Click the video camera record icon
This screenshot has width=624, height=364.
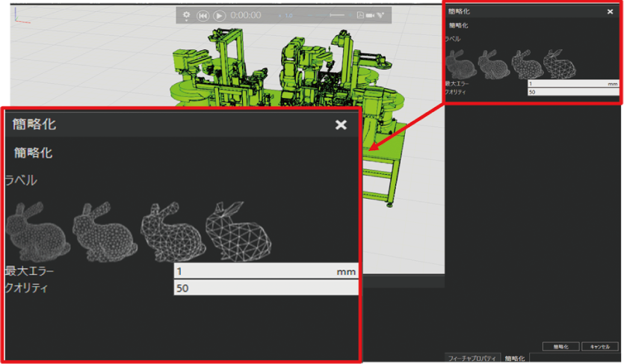371,15
